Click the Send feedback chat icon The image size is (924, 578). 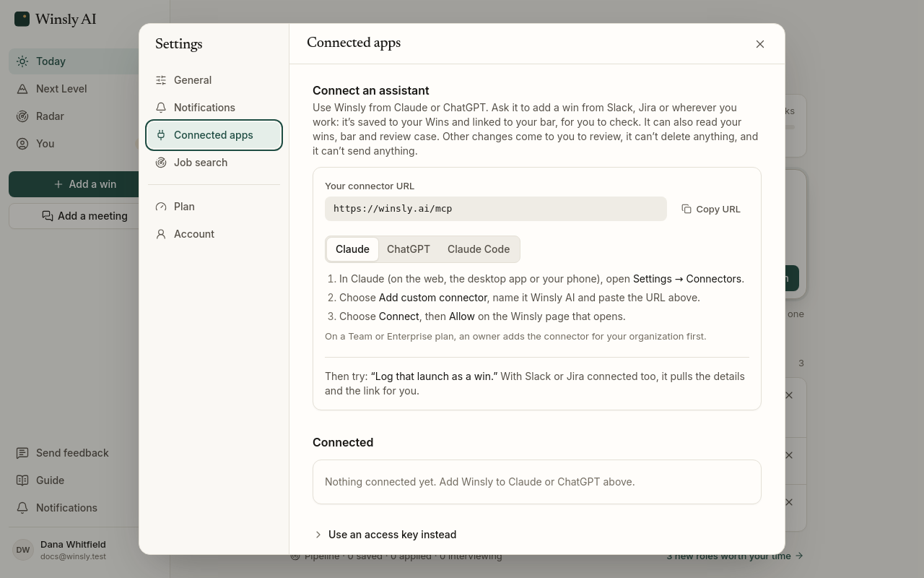click(22, 453)
